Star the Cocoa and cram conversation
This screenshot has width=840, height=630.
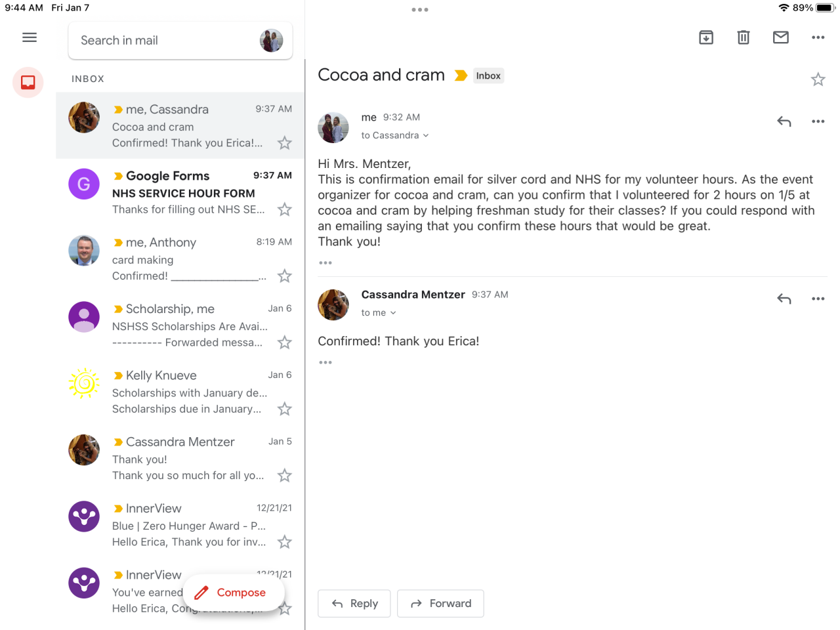click(818, 79)
